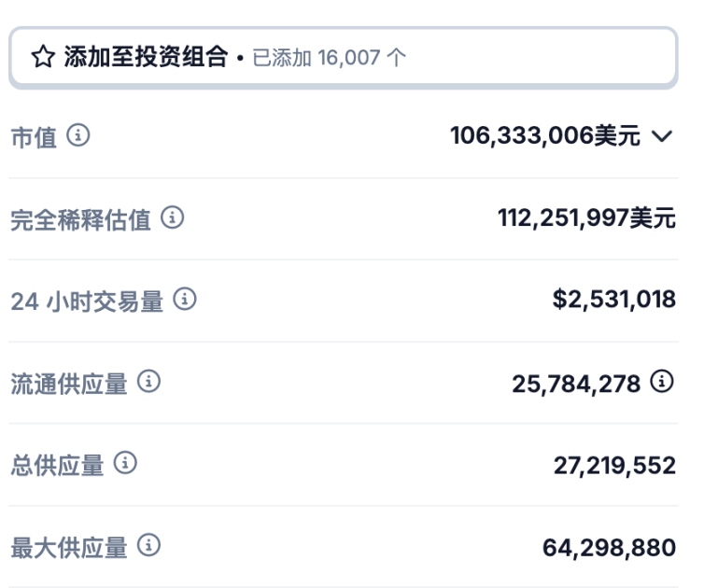The image size is (718, 588).
Task: Click the 已添加 16,007 个 count text
Action: tap(330, 58)
